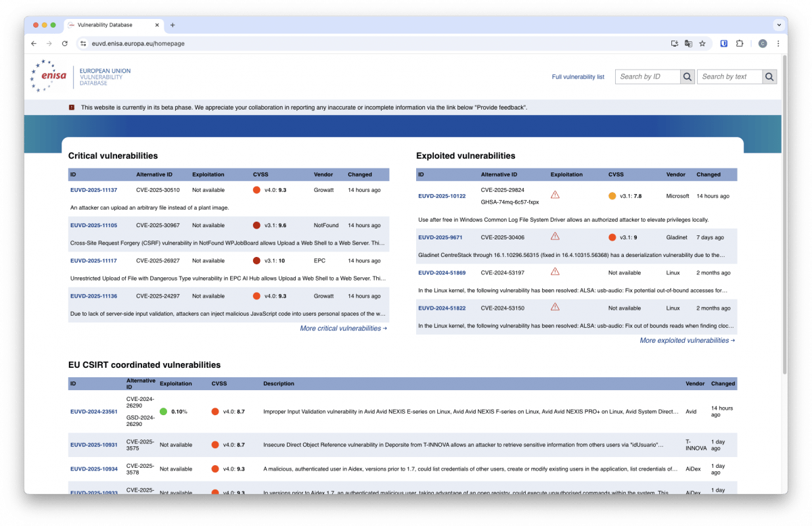Bookmark this page with the star icon
The height and width of the screenshot is (526, 812).
pyautogui.click(x=702, y=43)
